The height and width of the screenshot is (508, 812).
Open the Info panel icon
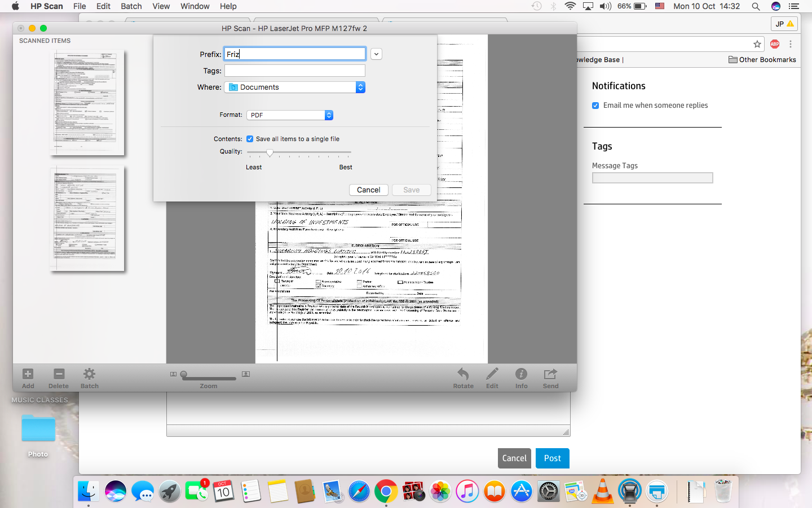point(521,374)
